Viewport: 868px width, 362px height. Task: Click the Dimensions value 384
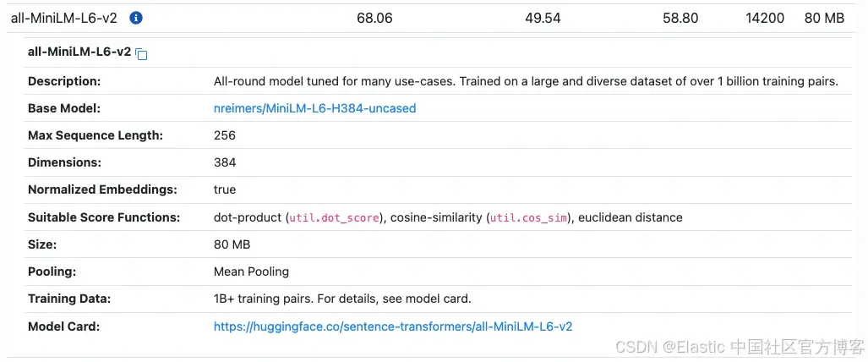[x=225, y=162]
